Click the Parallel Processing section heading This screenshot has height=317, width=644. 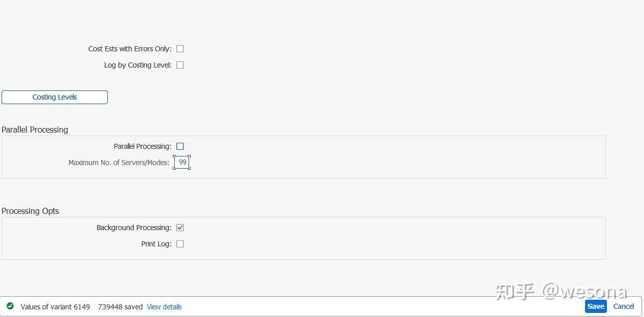(35, 130)
